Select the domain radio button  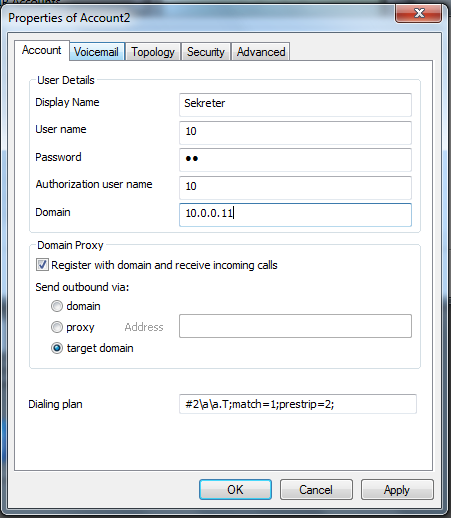[57, 306]
